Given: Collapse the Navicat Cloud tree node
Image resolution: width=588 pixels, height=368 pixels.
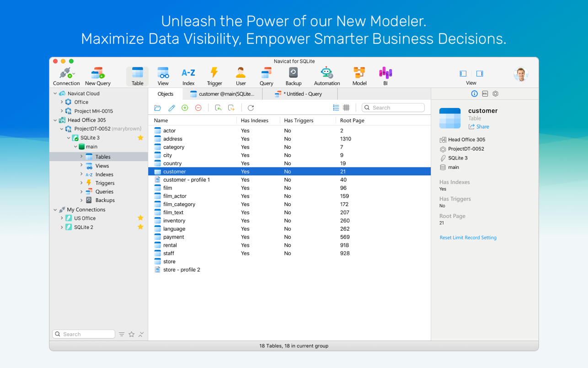Looking at the screenshot, I should pyautogui.click(x=55, y=93).
